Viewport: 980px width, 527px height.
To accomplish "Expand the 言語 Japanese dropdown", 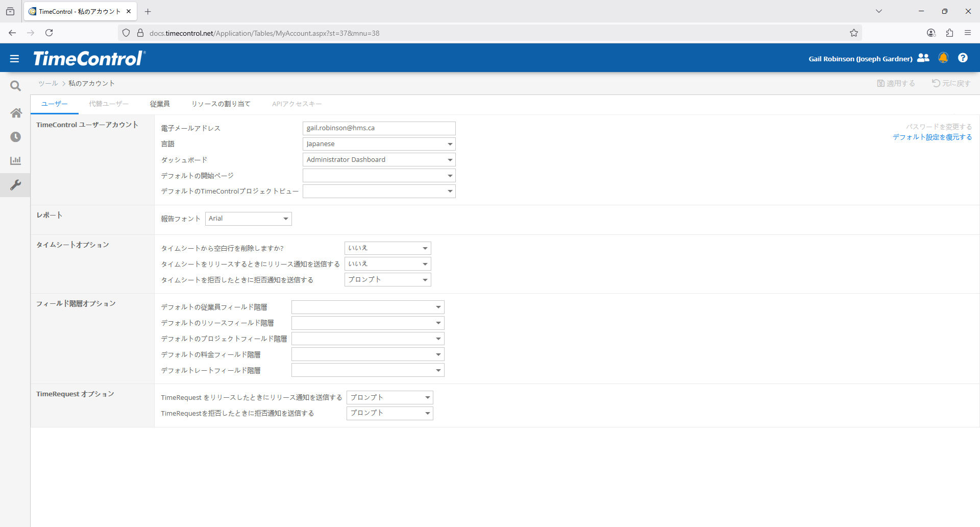I will point(379,144).
